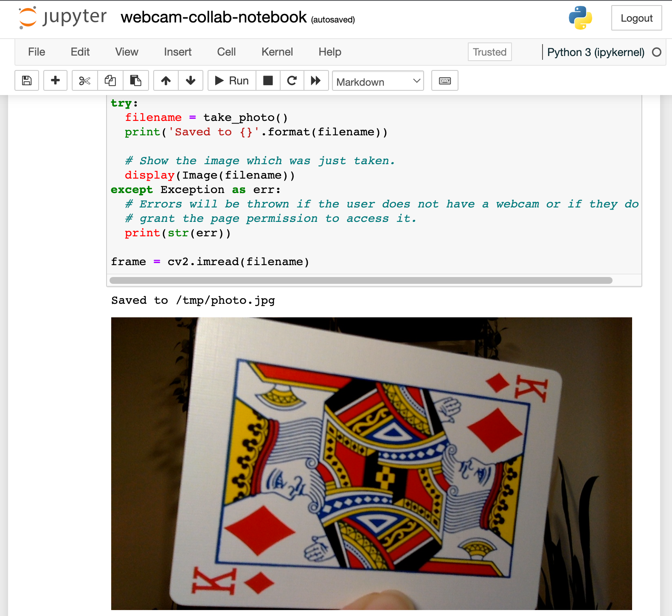Click the '# Errors will be thrown' comment line
Screen dimensions: 672x616
382,204
